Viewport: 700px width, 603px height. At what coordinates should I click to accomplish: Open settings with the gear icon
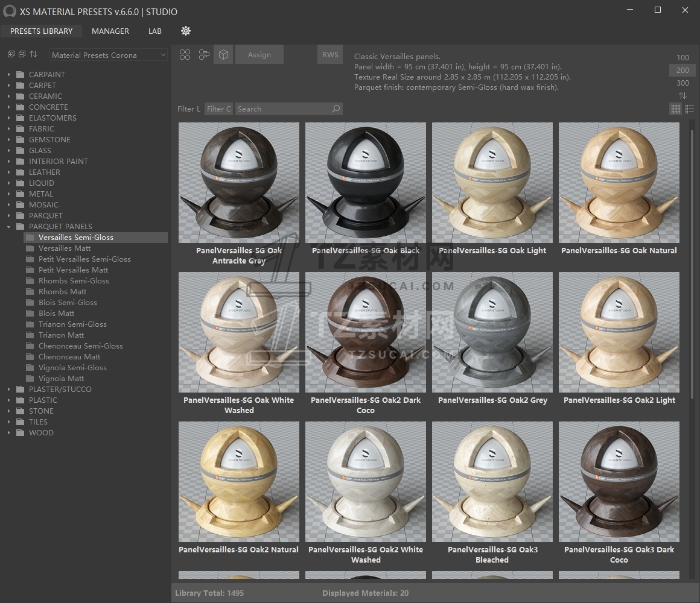tap(186, 31)
